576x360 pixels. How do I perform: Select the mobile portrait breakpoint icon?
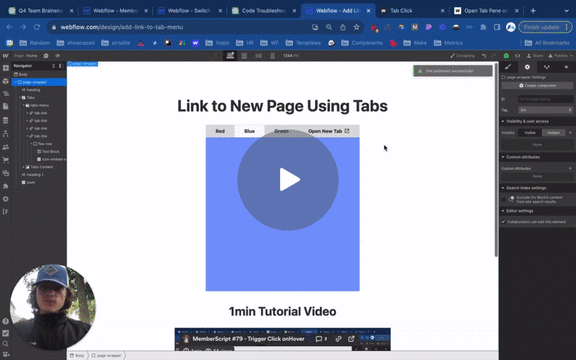pos(272,56)
